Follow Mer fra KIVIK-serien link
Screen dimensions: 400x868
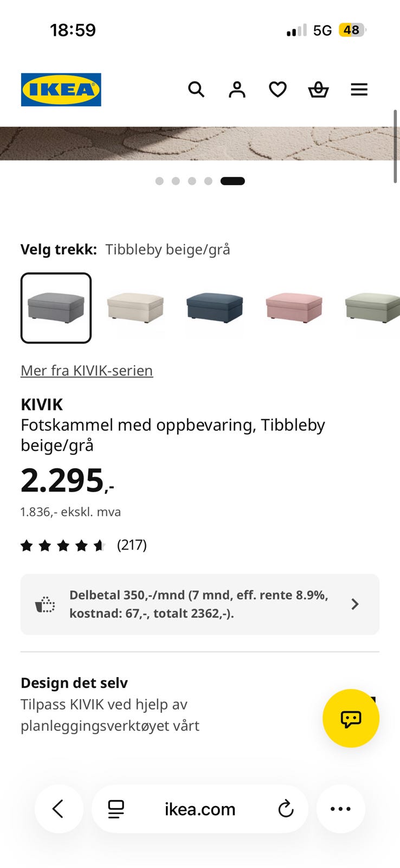coord(87,371)
